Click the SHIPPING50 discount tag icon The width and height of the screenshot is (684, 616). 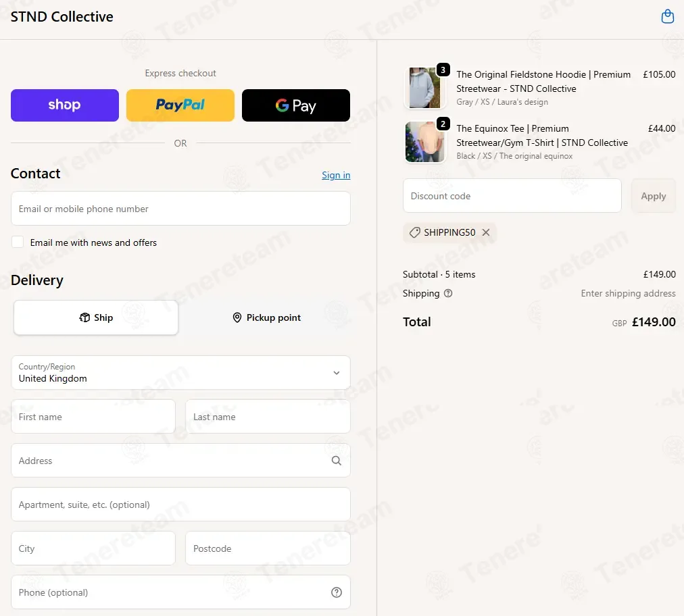414,232
